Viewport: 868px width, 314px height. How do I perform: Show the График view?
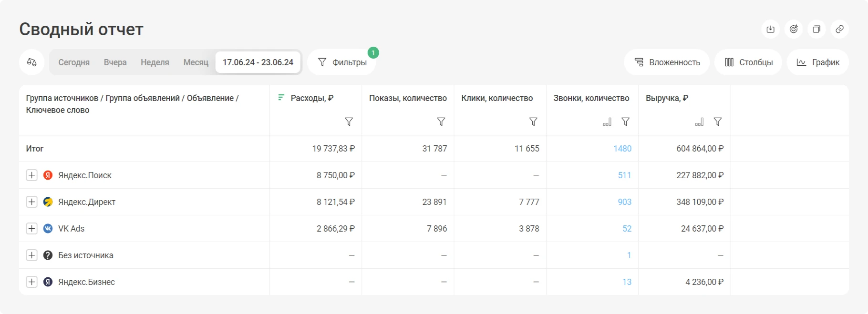tap(818, 62)
